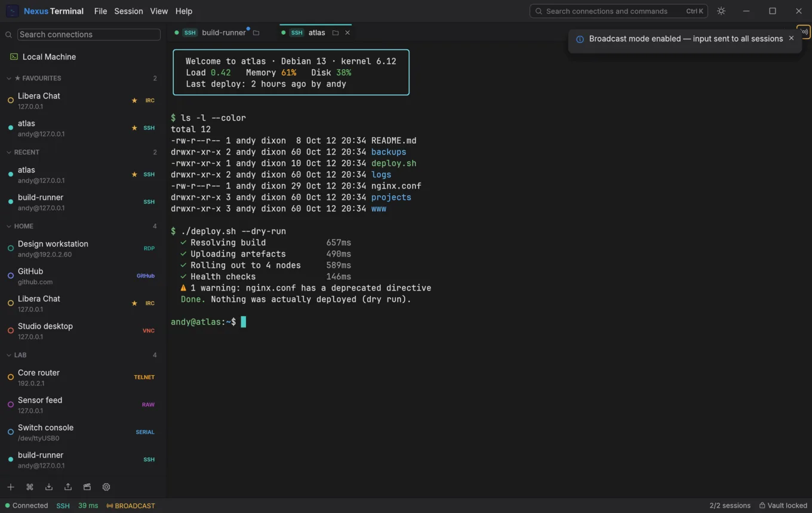Open settings gear in sidebar toolbar
Image resolution: width=812 pixels, height=513 pixels.
tap(106, 487)
